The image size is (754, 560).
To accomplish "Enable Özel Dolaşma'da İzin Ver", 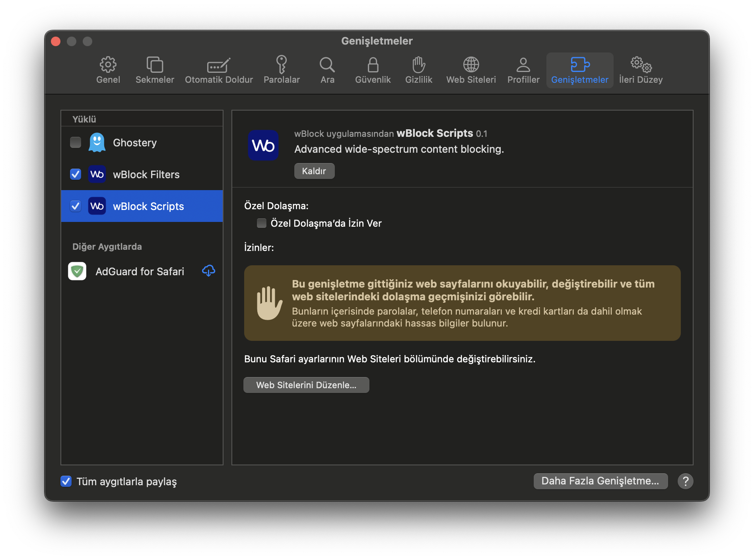I will 262,223.
